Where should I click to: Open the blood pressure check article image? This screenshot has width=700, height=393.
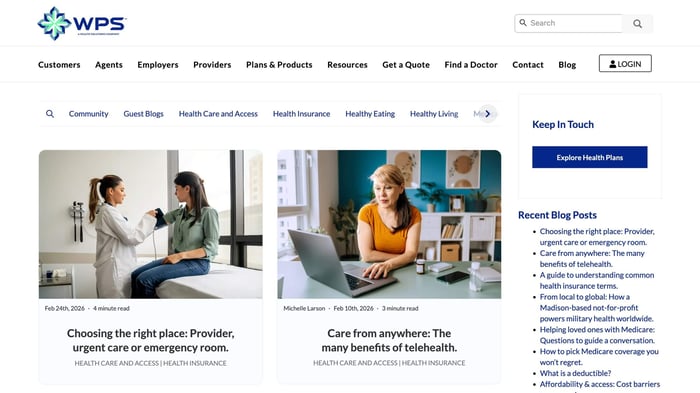coord(150,224)
